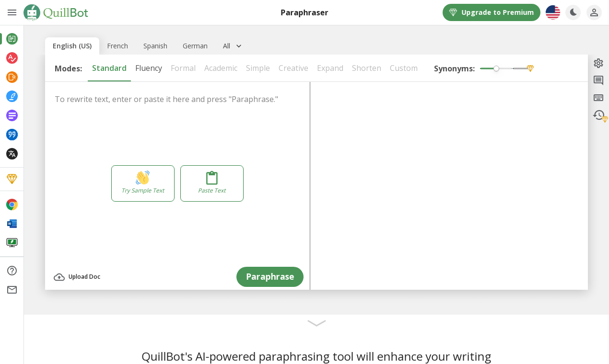Open the Help question mark icon

[x=12, y=271]
